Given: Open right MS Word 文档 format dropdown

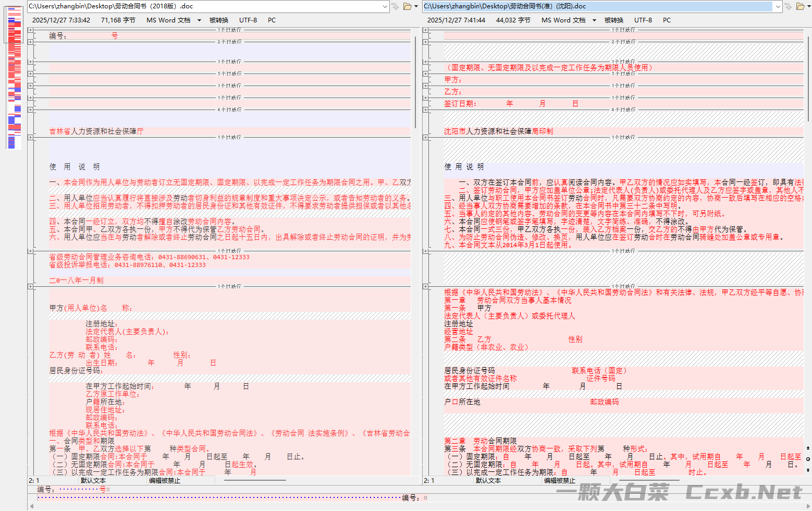Looking at the screenshot, I should click(x=594, y=20).
